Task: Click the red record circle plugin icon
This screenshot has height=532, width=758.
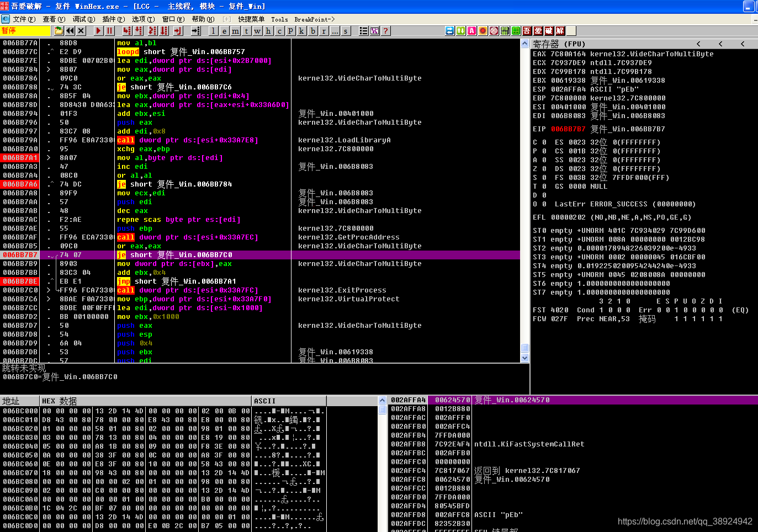Action: point(483,31)
